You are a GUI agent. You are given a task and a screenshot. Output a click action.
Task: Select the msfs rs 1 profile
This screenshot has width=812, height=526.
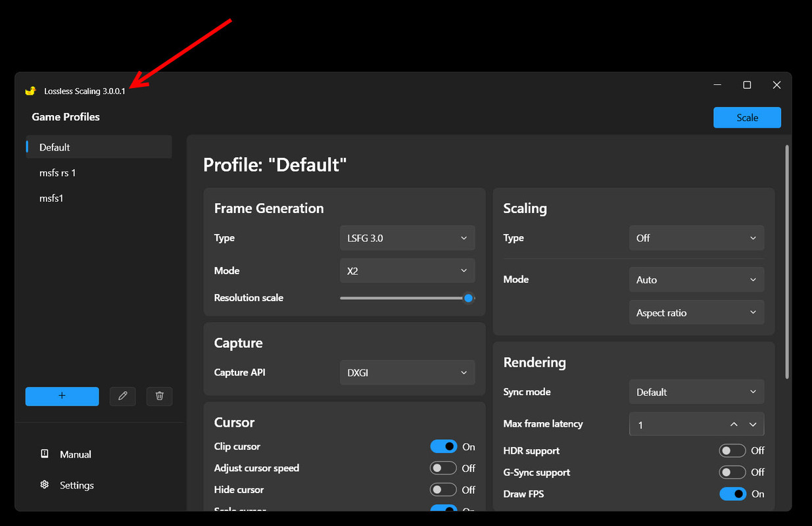99,173
